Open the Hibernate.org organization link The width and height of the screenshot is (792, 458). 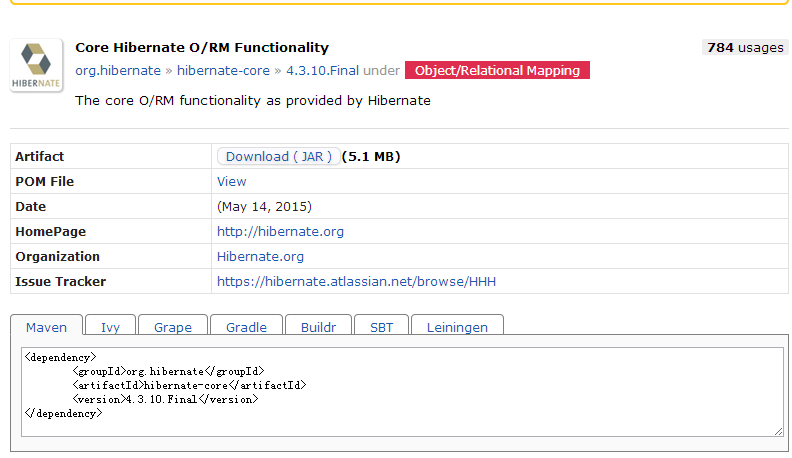(x=260, y=257)
